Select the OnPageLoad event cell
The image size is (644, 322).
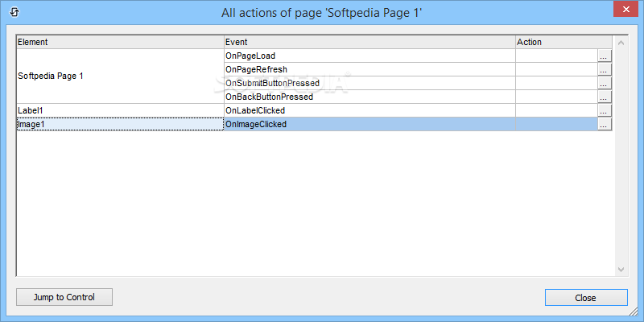(x=369, y=56)
